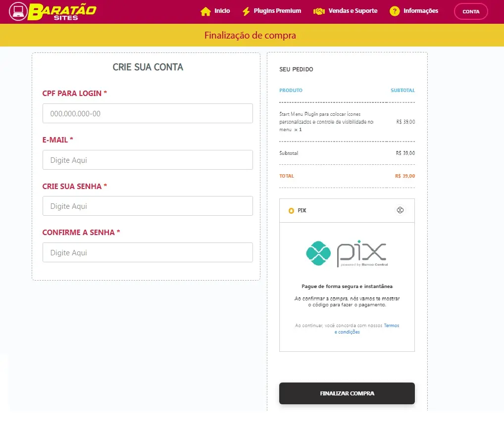
Task: Click the small PIX diamond icon in payment header
Action: coord(401,210)
